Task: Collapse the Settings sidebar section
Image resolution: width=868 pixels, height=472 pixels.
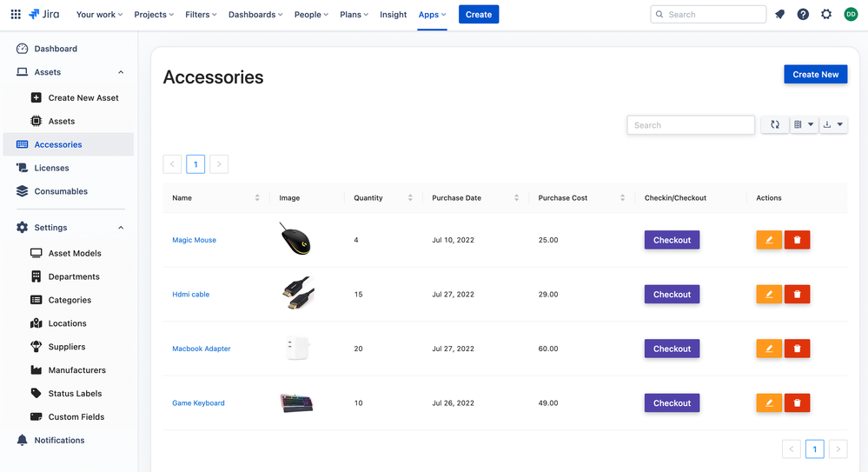Action: click(x=121, y=228)
